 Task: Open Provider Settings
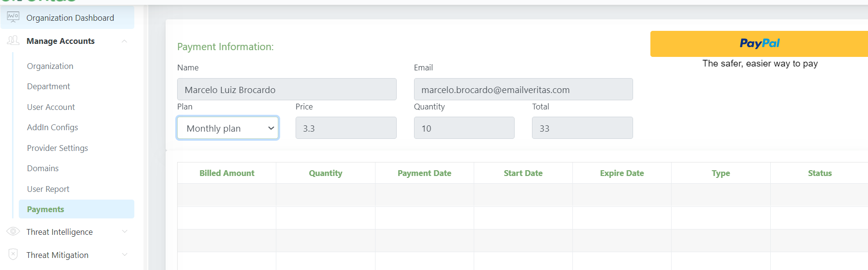pos(57,148)
